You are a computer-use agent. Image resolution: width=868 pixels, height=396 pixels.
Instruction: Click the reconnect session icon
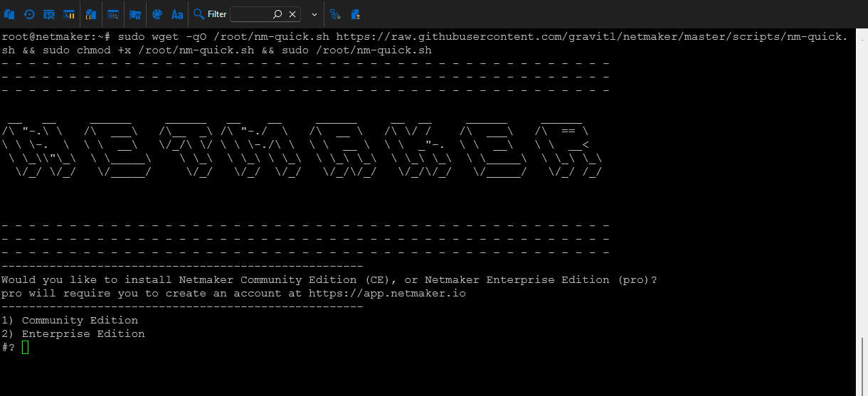coord(29,14)
